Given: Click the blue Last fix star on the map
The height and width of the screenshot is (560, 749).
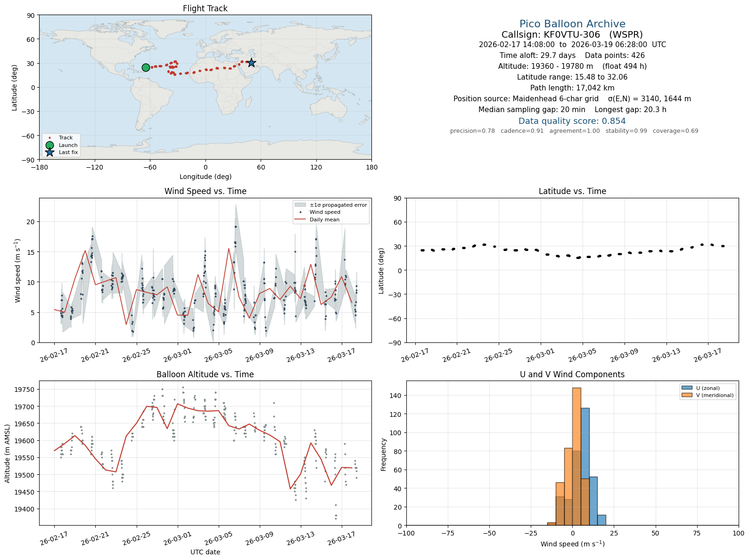Looking at the screenshot, I should [x=252, y=63].
